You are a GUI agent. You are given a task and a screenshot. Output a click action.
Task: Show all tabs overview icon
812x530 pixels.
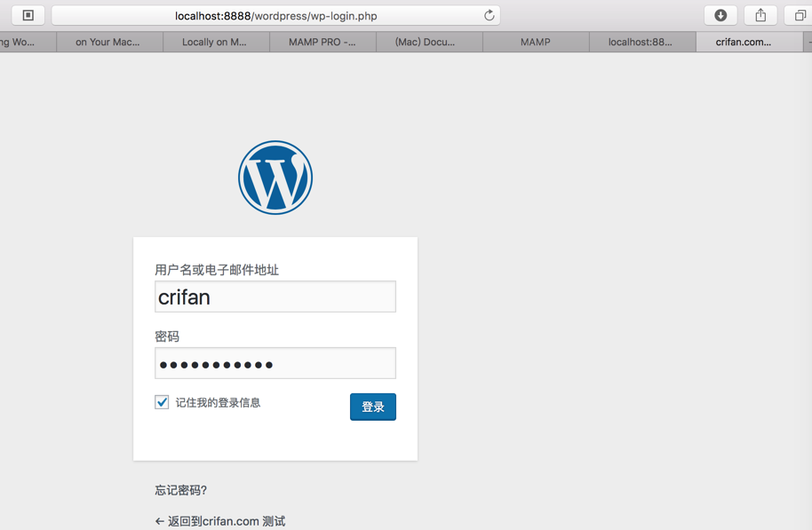tap(800, 15)
